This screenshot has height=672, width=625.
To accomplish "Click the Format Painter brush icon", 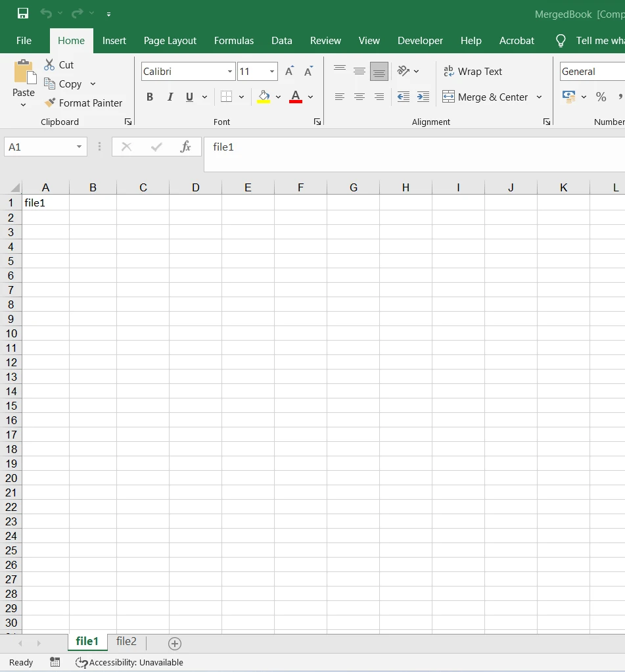I will [x=50, y=103].
